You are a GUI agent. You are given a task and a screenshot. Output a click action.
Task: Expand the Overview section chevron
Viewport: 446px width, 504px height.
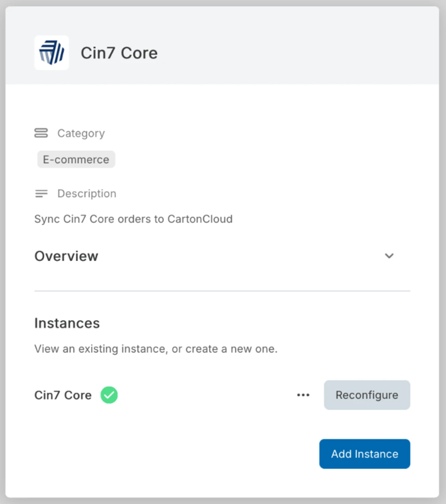tap(389, 256)
